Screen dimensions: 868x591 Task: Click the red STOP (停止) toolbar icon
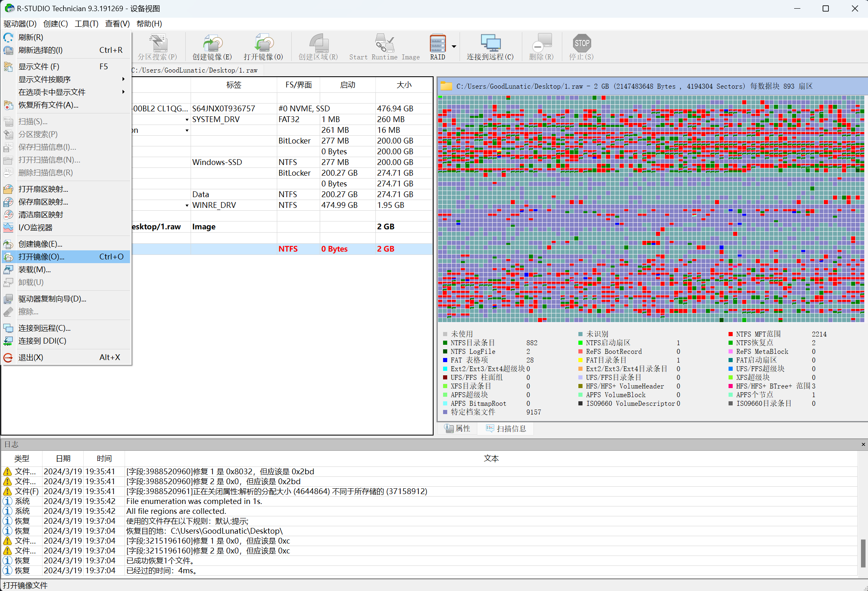pos(581,47)
